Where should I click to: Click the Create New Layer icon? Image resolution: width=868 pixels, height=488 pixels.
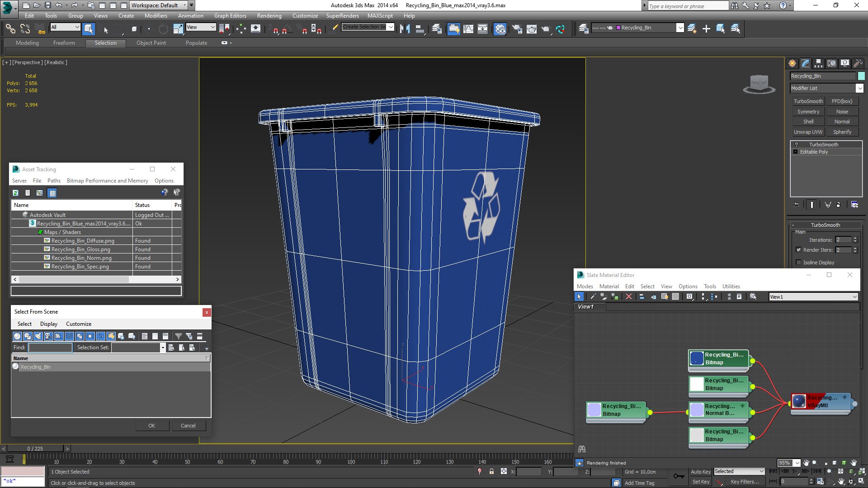tap(692, 28)
